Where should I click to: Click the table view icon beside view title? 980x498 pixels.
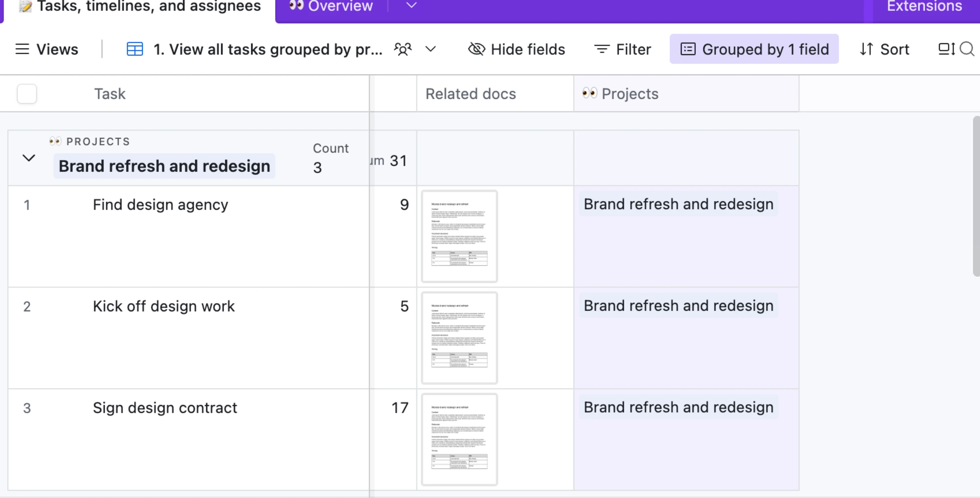tap(134, 49)
